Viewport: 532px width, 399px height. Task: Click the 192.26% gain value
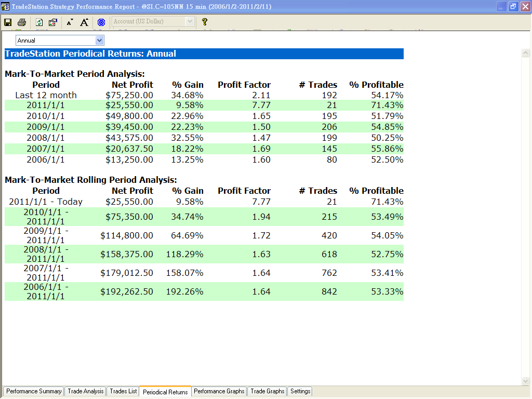tap(184, 291)
